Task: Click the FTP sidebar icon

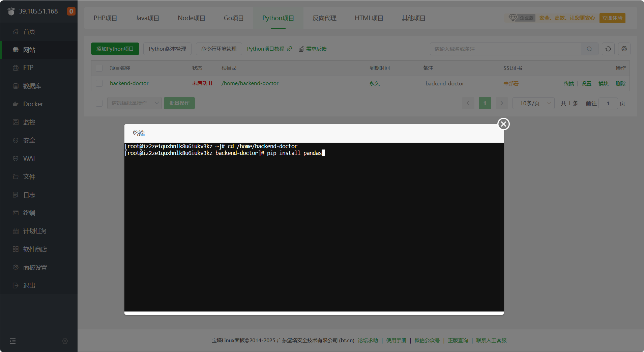Action: [x=16, y=68]
